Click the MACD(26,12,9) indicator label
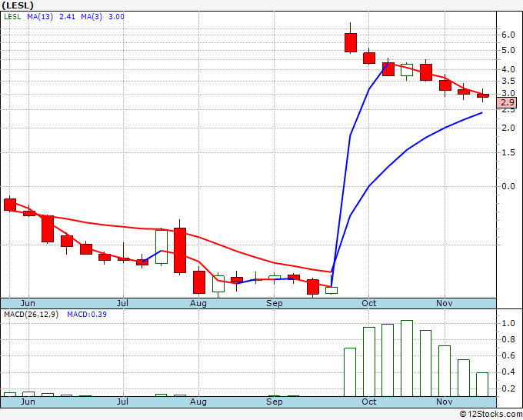This screenshot has height=420, width=523. 31,315
